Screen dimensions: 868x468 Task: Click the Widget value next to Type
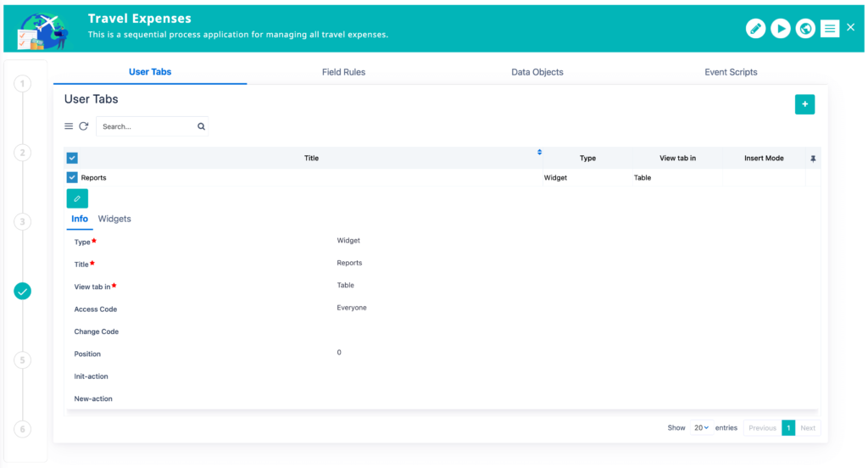point(348,241)
